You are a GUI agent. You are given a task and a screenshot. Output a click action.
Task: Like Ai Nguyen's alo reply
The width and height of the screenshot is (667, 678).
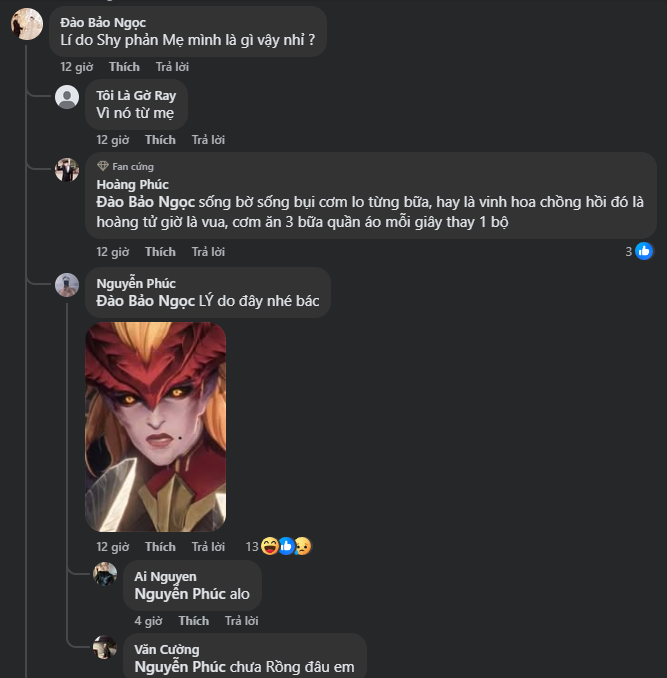193,621
